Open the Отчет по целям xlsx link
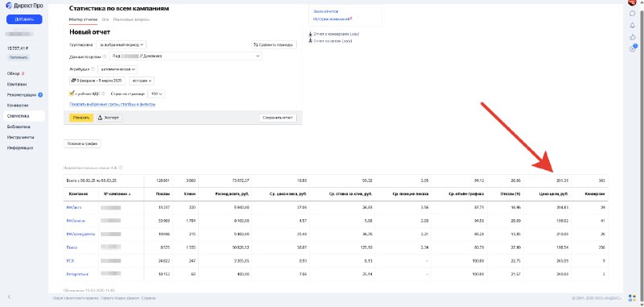The width and height of the screenshot is (644, 307). (332, 40)
